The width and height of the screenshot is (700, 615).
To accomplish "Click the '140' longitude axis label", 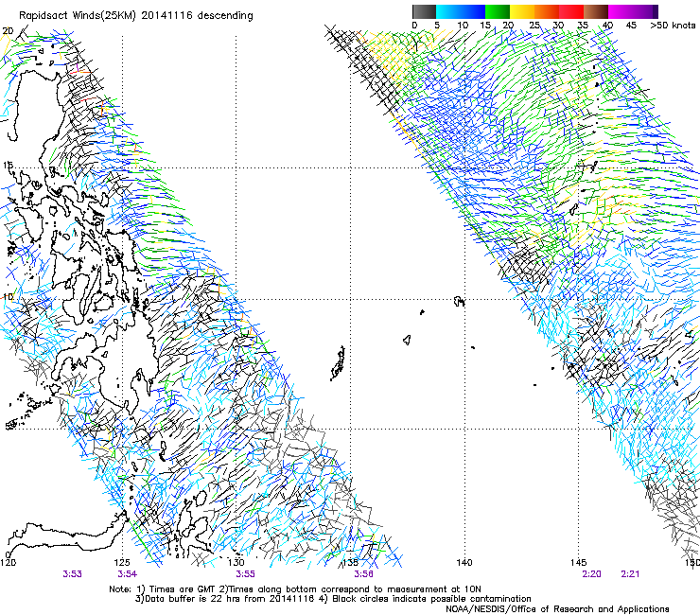I will pos(464,562).
